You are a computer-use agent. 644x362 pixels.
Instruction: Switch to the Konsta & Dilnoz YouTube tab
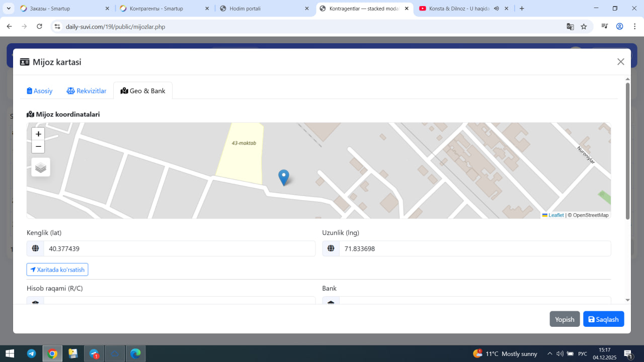464,9
